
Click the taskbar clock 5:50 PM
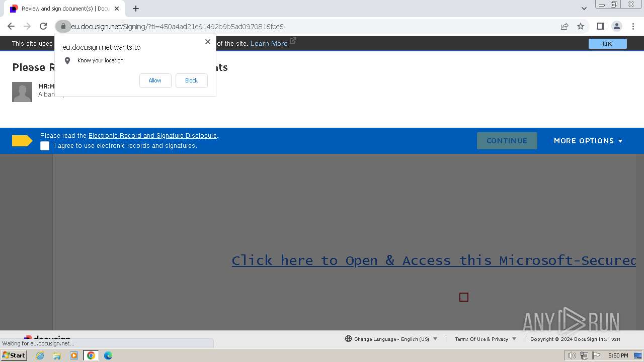tap(618, 355)
